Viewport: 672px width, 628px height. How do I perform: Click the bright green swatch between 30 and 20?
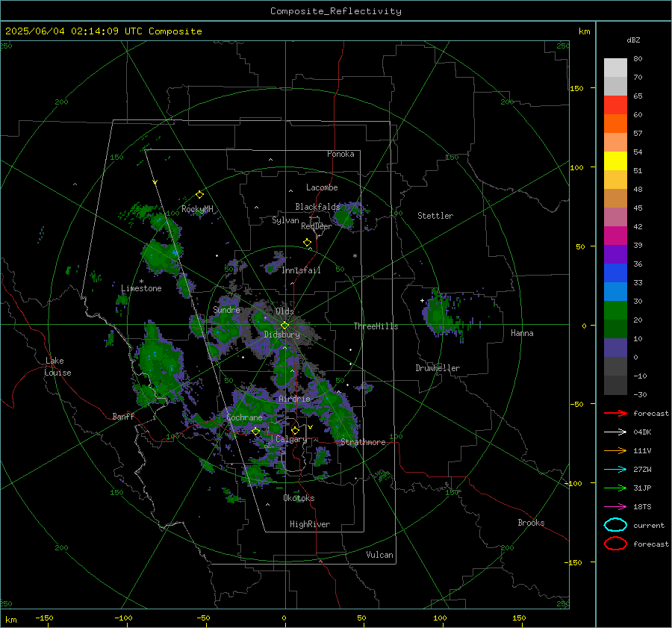[x=615, y=311]
